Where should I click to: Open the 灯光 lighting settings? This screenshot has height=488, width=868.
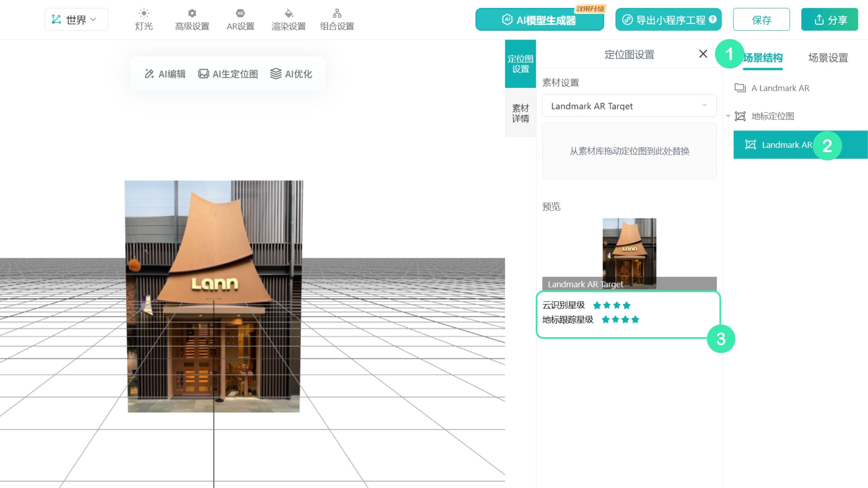[144, 20]
